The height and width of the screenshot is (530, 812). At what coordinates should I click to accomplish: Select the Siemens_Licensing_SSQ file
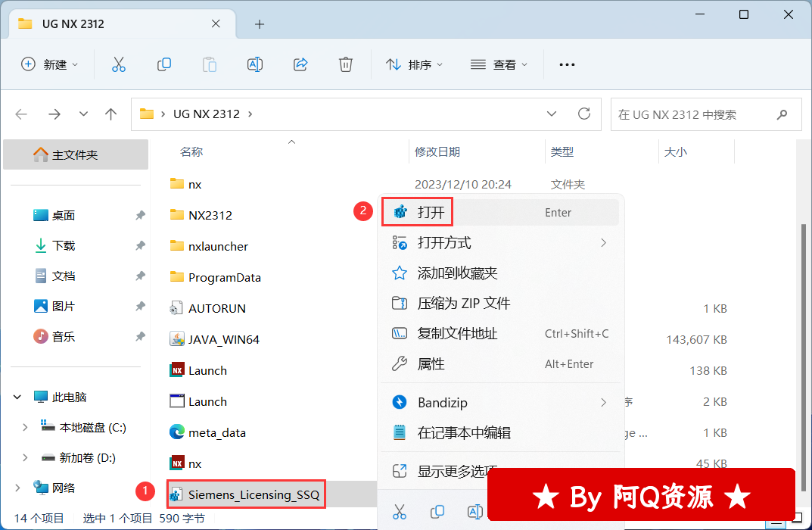(x=246, y=494)
